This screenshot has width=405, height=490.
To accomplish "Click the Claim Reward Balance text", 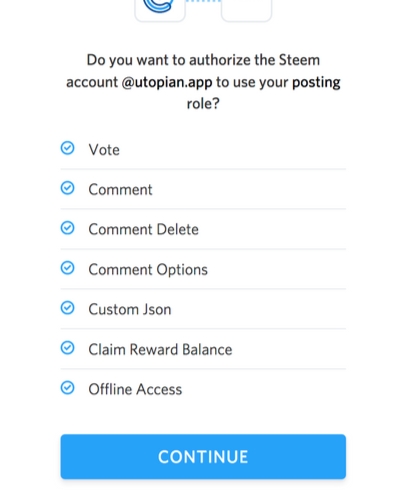I will 160,349.
